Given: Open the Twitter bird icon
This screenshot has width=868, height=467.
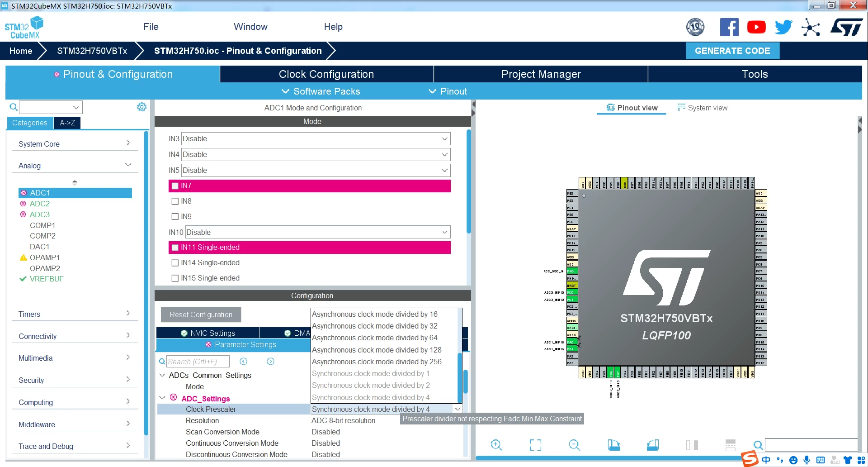Looking at the screenshot, I should pyautogui.click(x=783, y=27).
